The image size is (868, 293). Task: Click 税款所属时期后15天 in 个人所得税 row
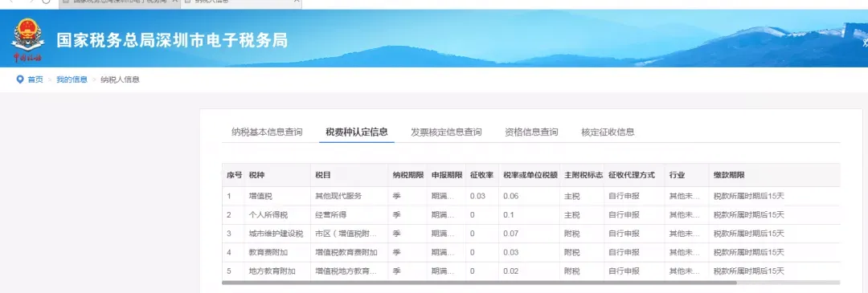pos(749,215)
